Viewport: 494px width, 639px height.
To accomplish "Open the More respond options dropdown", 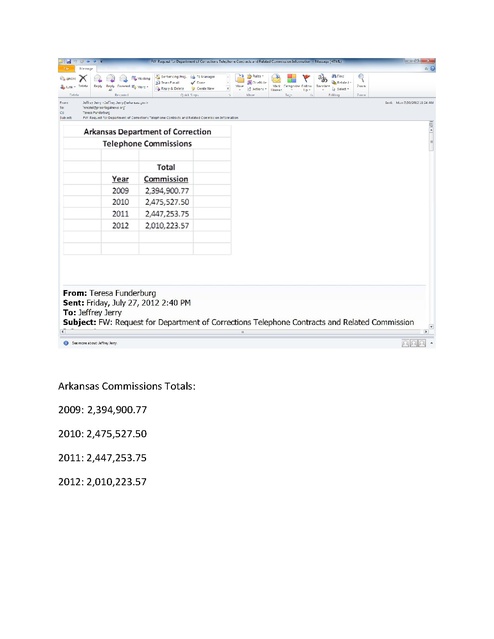I will point(139,87).
